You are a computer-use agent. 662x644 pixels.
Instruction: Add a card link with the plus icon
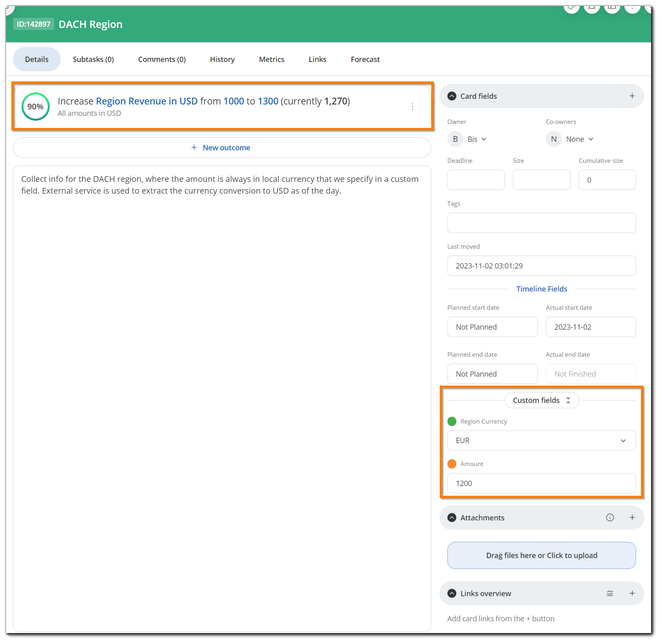click(x=632, y=593)
